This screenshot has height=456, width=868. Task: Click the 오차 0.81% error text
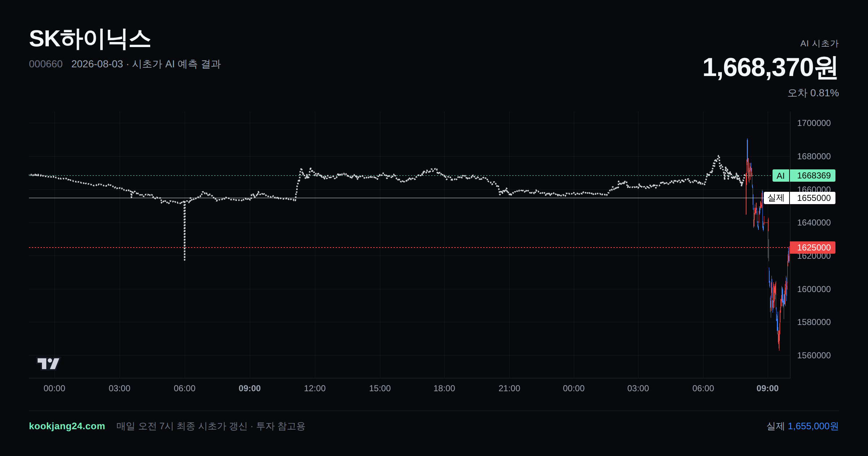click(x=813, y=93)
